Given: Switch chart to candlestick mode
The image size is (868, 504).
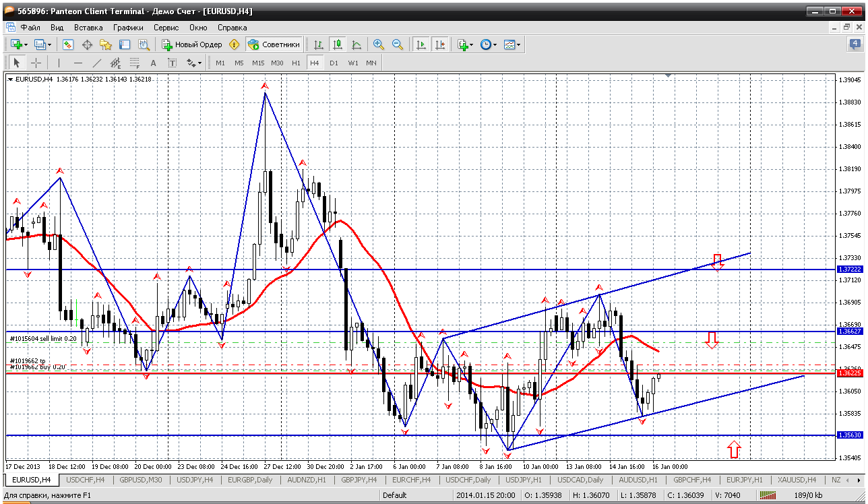Looking at the screenshot, I should point(338,44).
